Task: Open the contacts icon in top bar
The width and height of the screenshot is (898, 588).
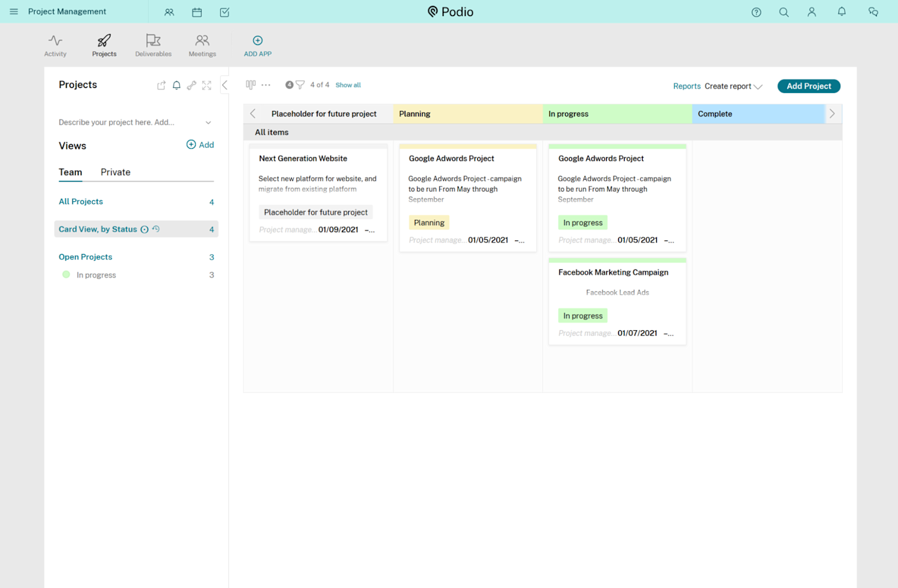Action: click(169, 12)
